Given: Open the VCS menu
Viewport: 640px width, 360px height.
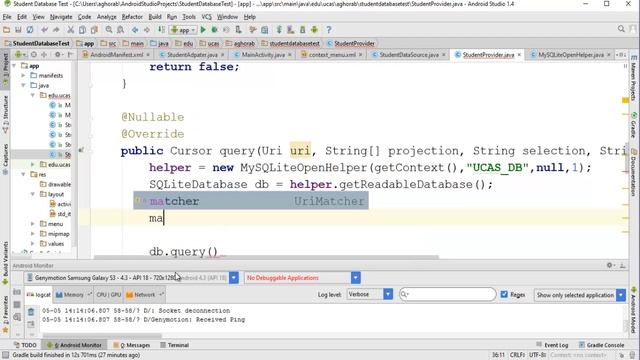Looking at the screenshot, I should click(207, 17).
